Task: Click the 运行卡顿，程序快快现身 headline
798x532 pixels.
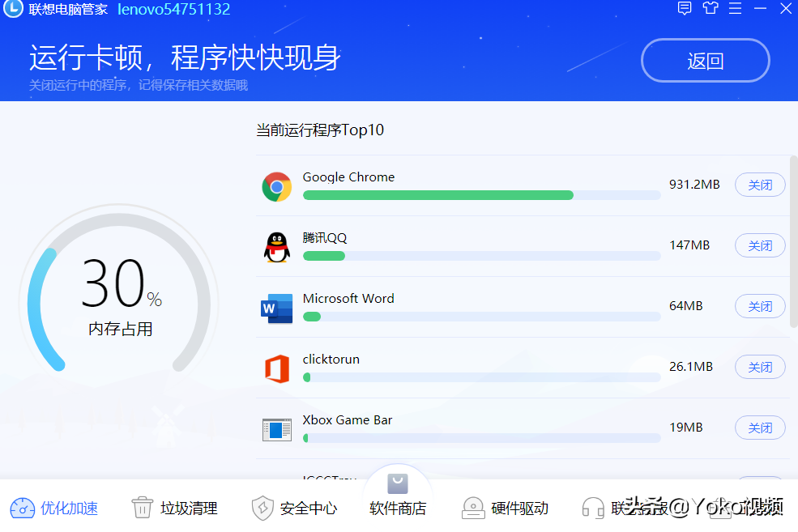Action: (185, 57)
